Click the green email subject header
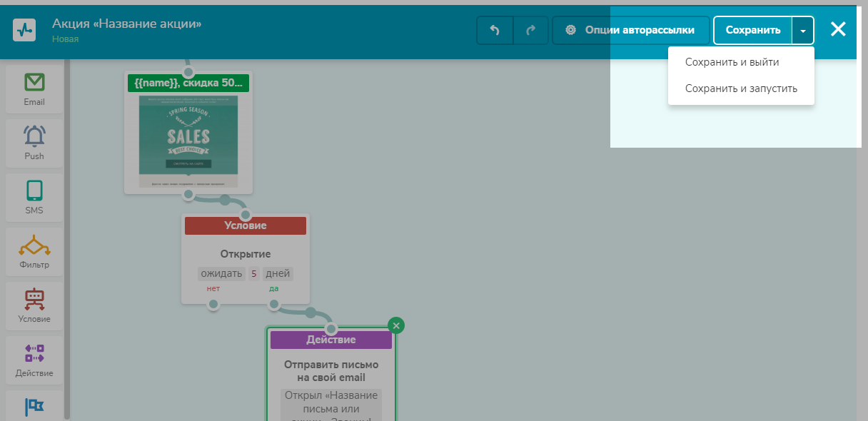This screenshot has height=421, width=868. 188,83
